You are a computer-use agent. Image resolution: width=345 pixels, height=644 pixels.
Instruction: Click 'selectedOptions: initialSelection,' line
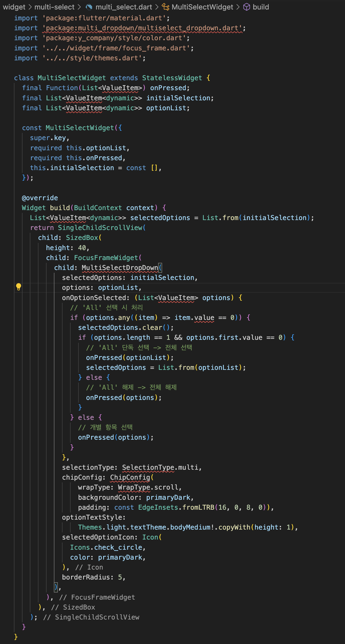point(130,278)
